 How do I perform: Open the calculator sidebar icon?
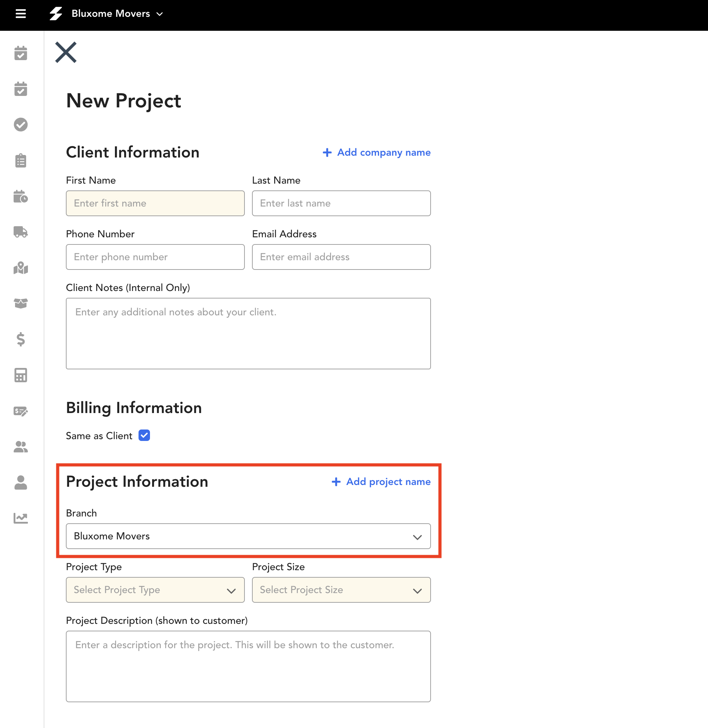pos(21,375)
